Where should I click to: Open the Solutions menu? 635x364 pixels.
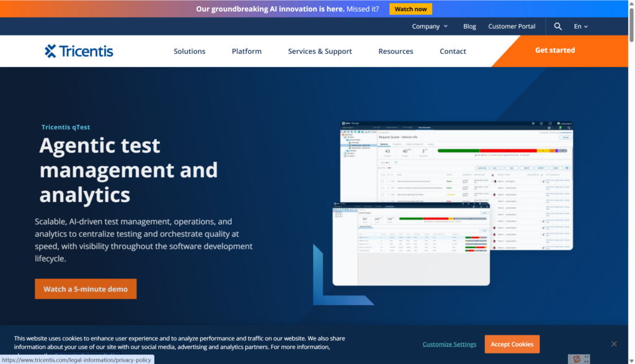tap(190, 51)
